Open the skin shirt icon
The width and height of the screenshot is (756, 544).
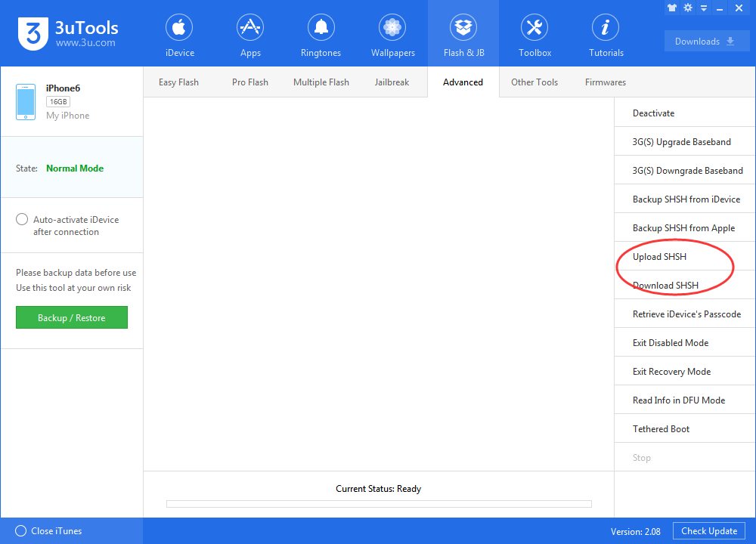671,8
